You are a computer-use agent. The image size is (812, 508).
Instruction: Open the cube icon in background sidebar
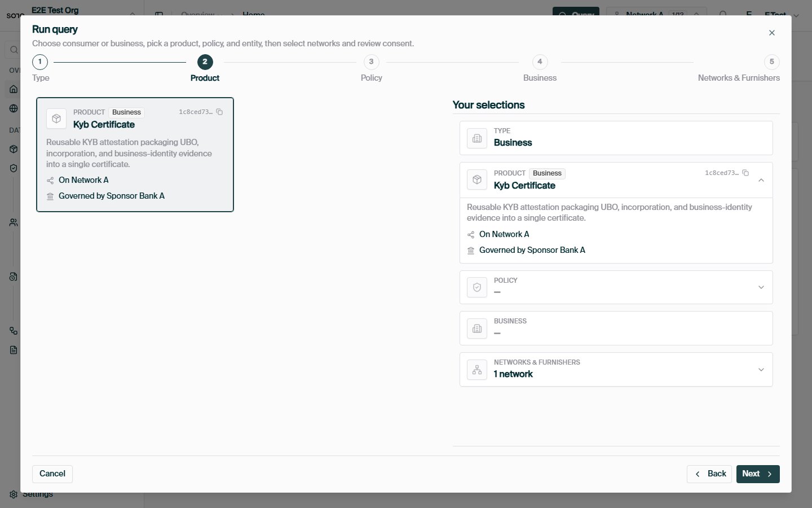coord(14,149)
